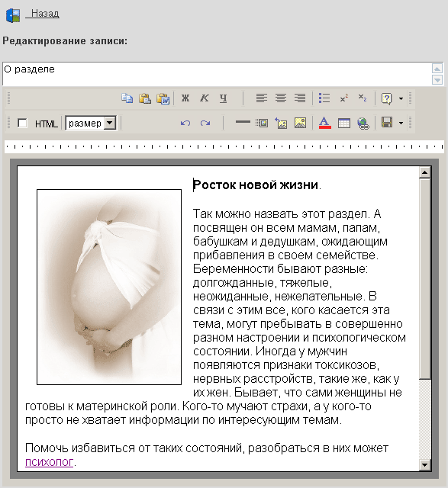Screen dimensions: 448x488
Task: Insert a table
Action: pyautogui.click(x=344, y=124)
